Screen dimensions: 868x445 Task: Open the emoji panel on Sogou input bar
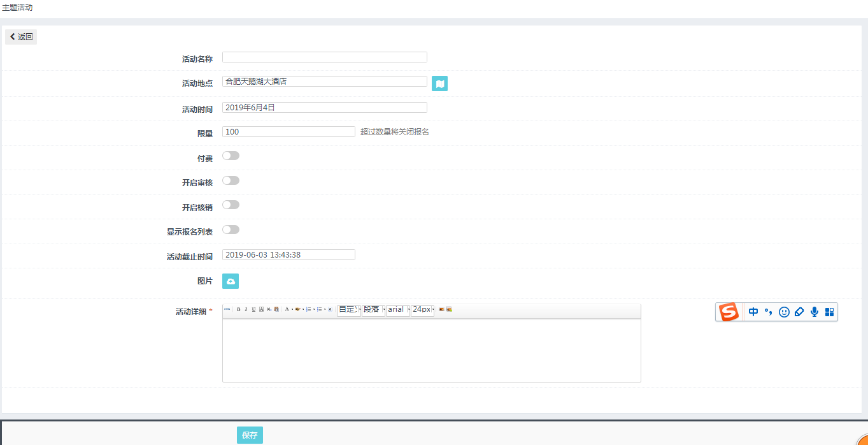783,312
